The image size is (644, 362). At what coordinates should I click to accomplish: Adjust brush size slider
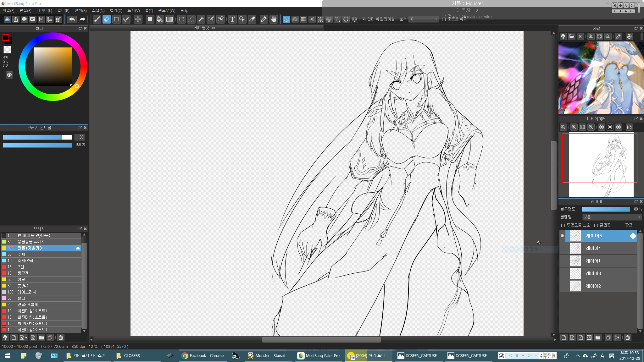pyautogui.click(x=37, y=137)
